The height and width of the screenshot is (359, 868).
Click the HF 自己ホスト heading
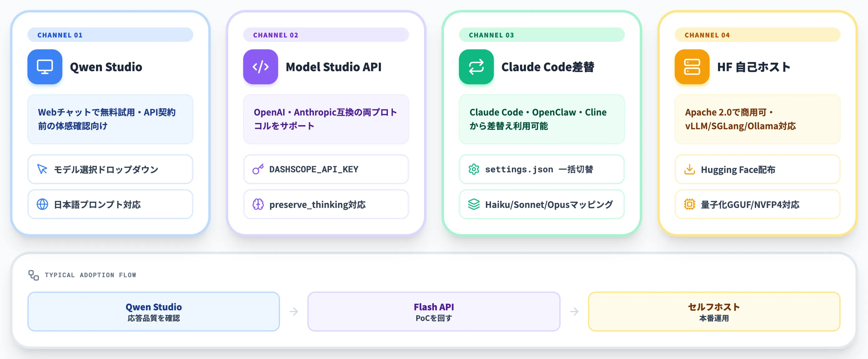(x=754, y=67)
